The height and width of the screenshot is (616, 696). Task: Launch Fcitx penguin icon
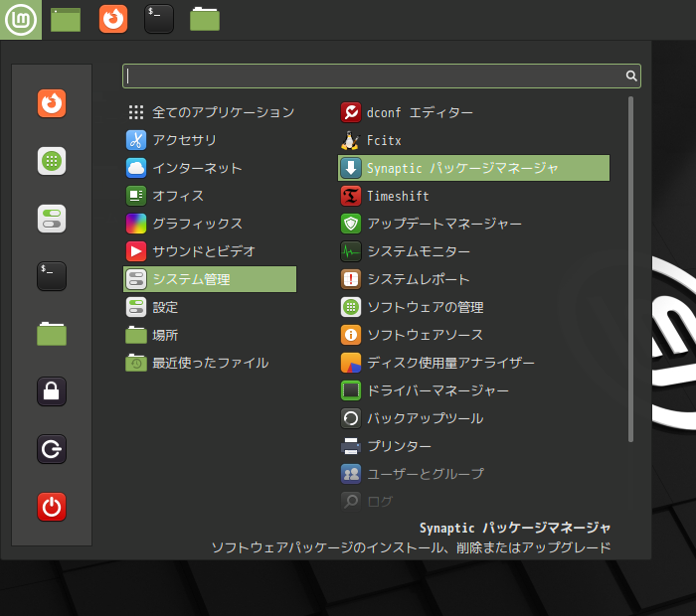point(350,140)
